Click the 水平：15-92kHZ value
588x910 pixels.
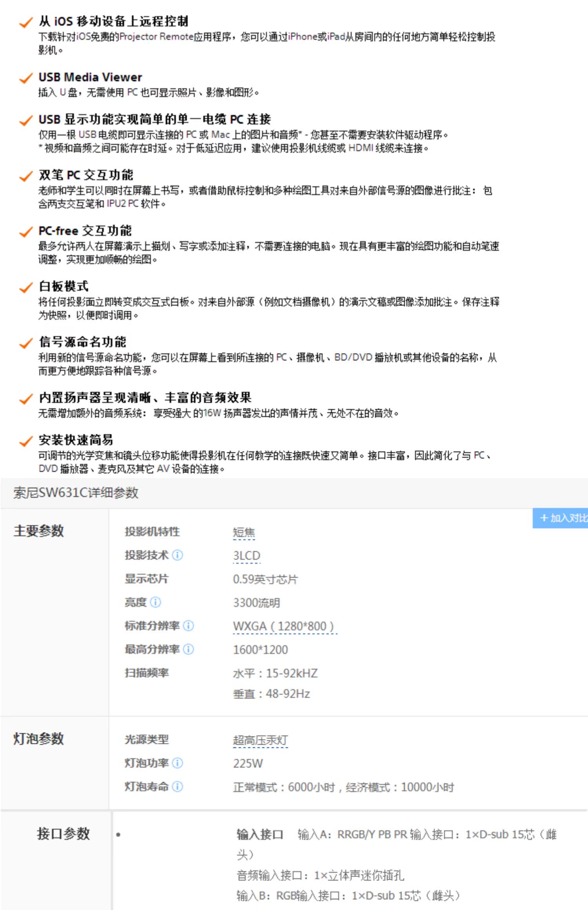pyautogui.click(x=275, y=673)
